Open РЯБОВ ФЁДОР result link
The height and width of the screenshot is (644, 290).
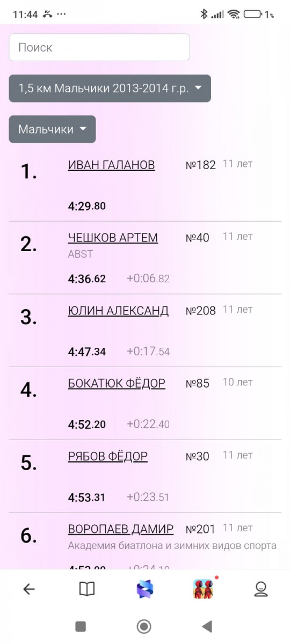[x=108, y=457]
